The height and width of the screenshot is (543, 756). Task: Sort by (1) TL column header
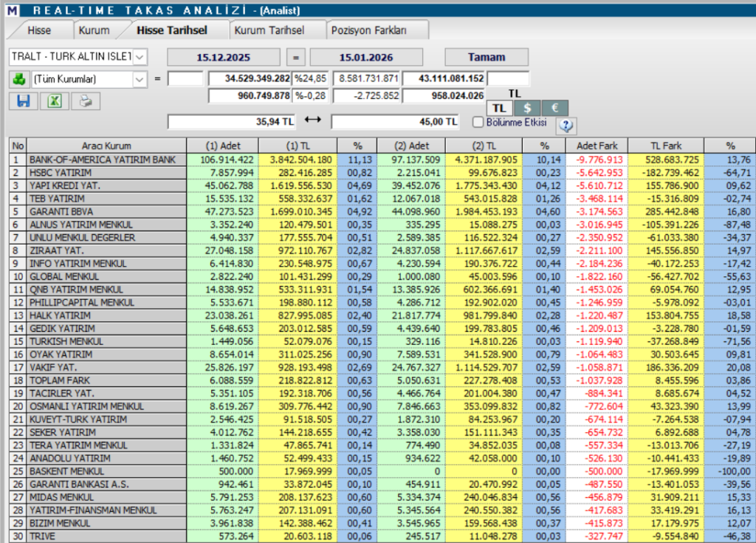tap(298, 146)
